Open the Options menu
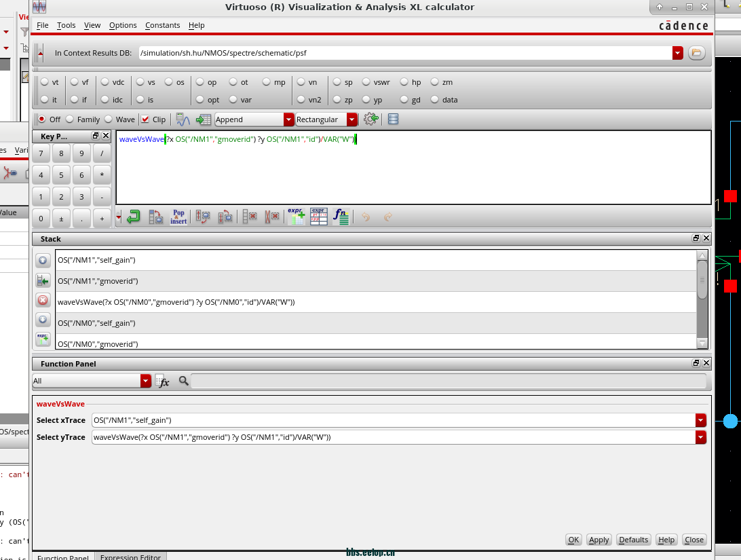 coord(123,25)
